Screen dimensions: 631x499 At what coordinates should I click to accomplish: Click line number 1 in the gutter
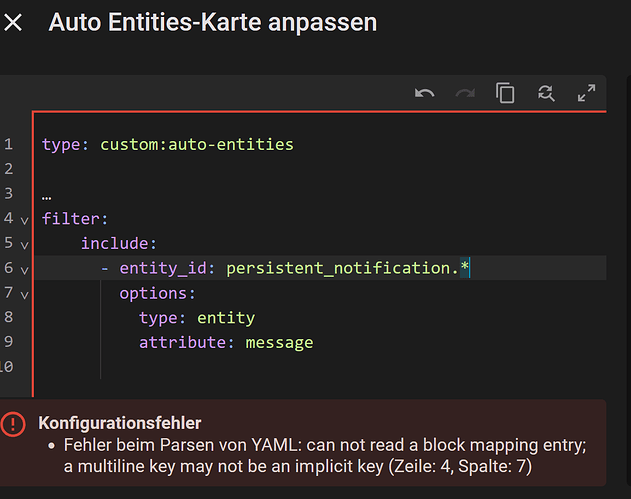(x=8, y=144)
